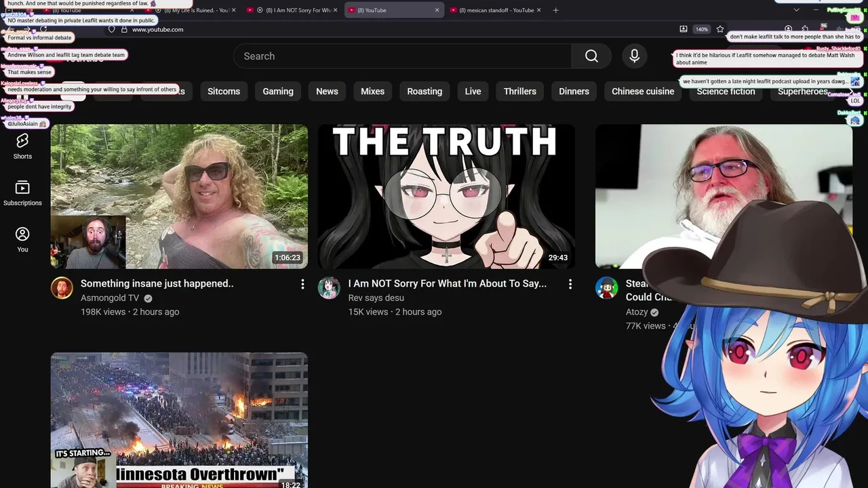The image size is (868, 488).
Task: Click '15K views · 2 hours ago' text
Action: 395,312
